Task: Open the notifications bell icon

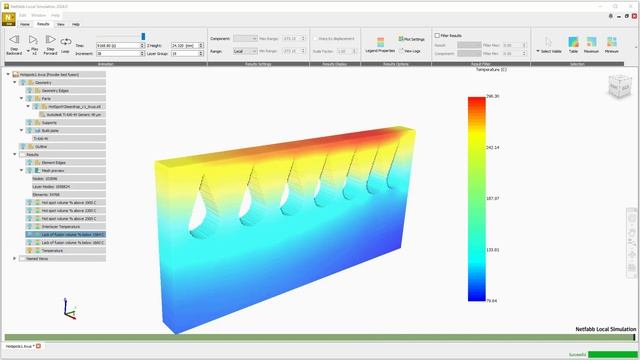Action: (x=611, y=16)
